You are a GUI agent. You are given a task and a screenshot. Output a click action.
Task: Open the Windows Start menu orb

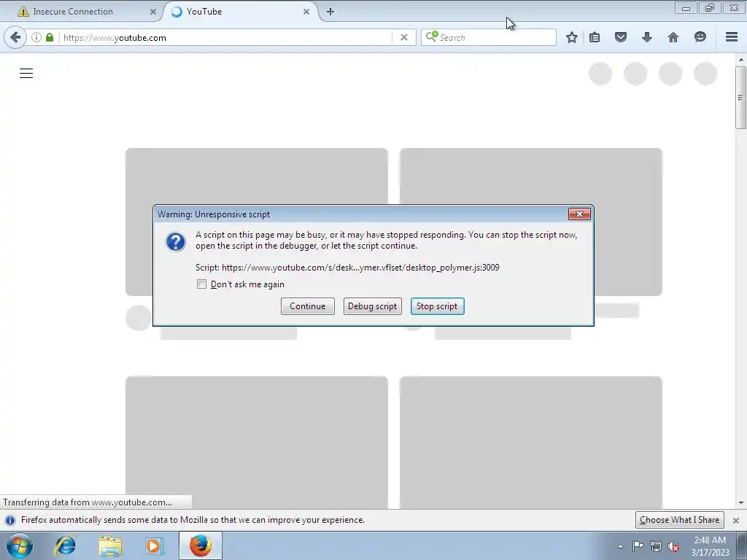tap(19, 545)
